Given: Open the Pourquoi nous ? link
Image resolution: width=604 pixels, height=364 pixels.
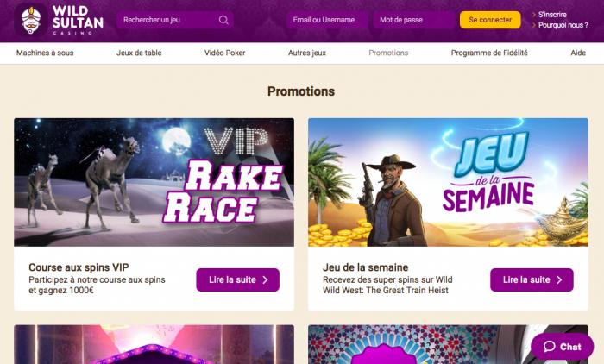Looking at the screenshot, I should 564,25.
